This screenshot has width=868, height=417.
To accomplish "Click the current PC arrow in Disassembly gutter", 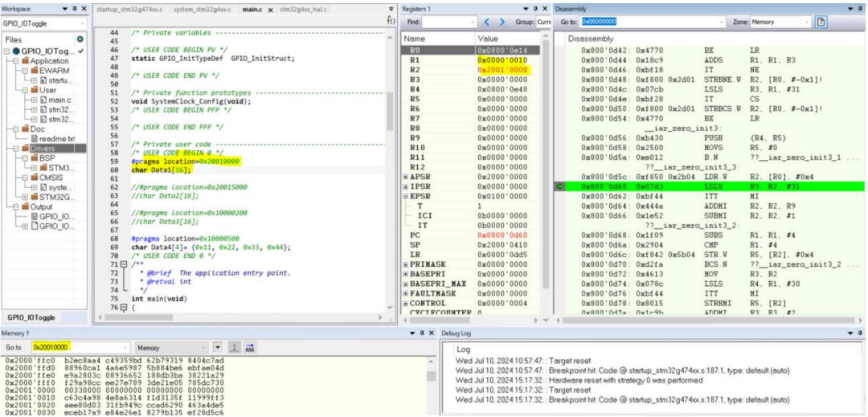I will (559, 187).
